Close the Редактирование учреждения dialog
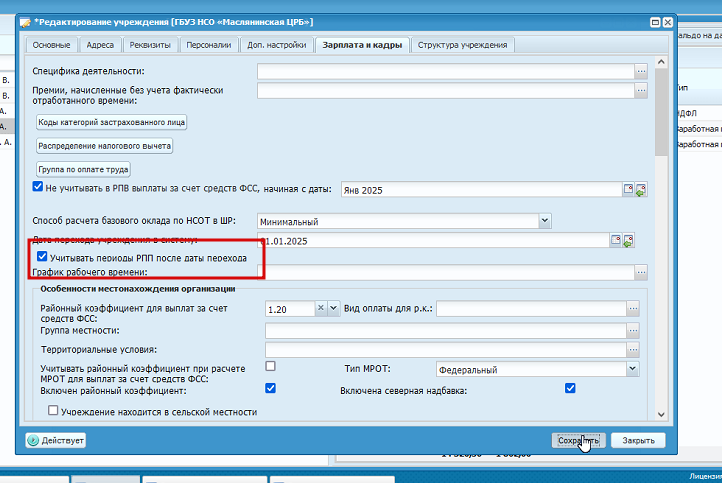 [x=668, y=22]
